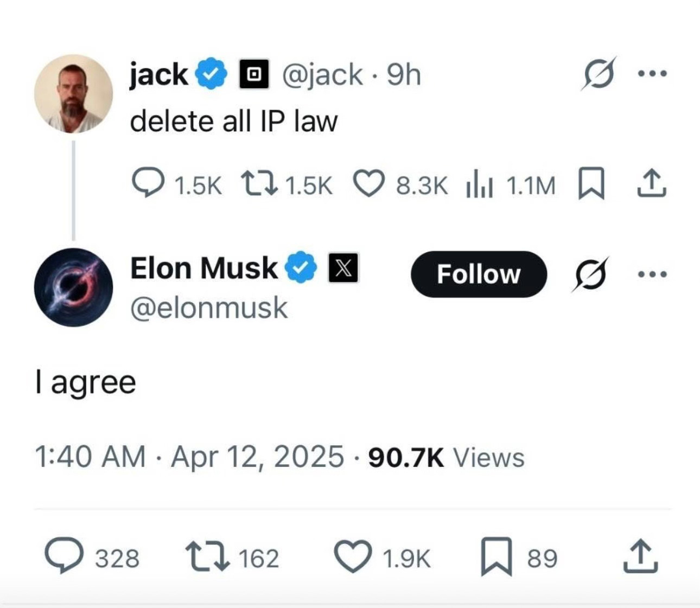Bookmark Elon's post with 89 bookmarks
Image resolution: width=700 pixels, height=608 pixels.
pyautogui.click(x=497, y=557)
